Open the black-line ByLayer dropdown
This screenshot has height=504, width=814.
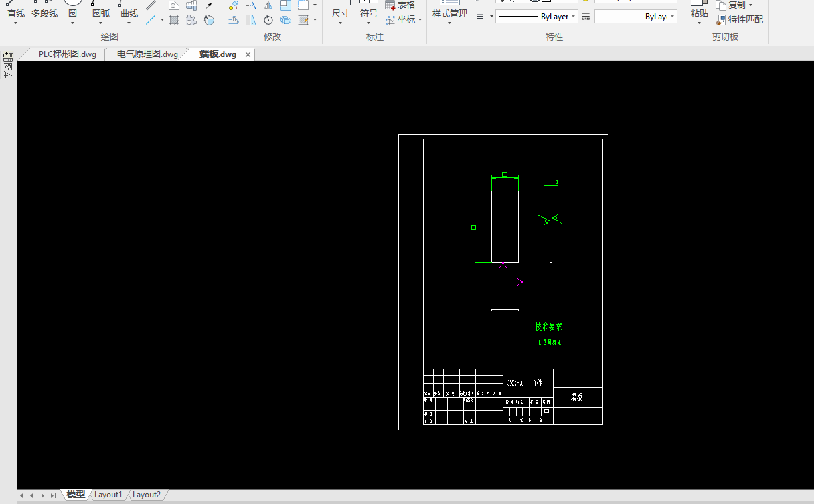(537, 17)
